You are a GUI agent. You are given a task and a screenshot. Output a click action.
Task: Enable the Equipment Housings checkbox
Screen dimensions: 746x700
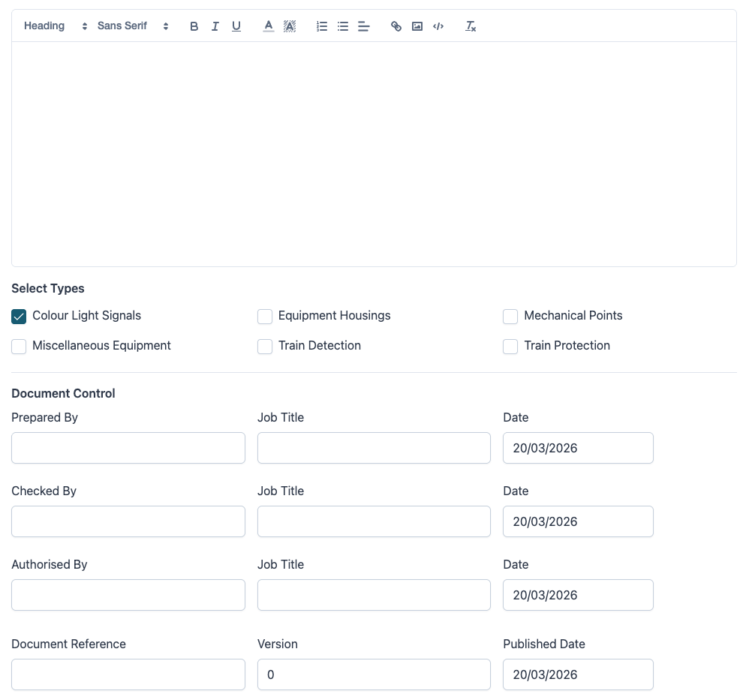tap(265, 316)
